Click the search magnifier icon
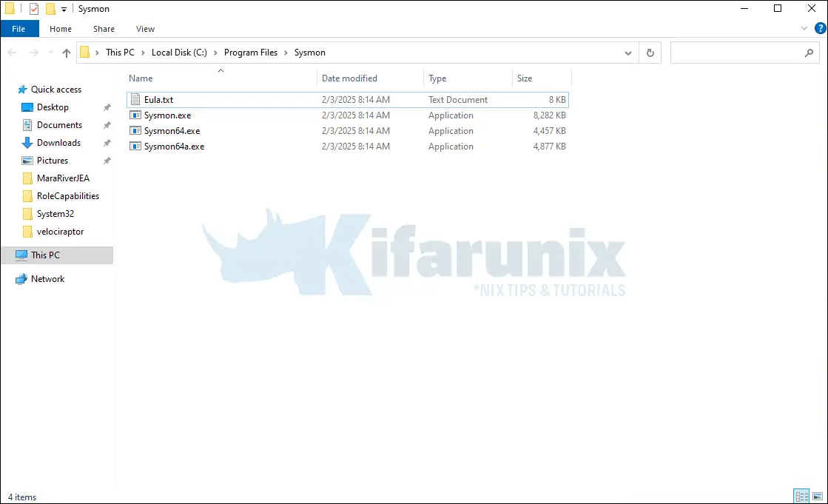 point(809,53)
